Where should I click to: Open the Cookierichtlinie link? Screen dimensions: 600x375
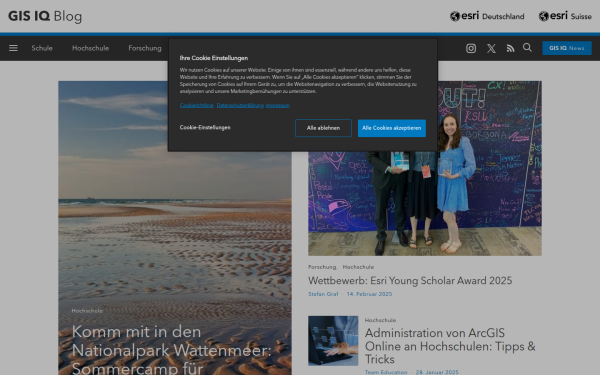coord(197,105)
